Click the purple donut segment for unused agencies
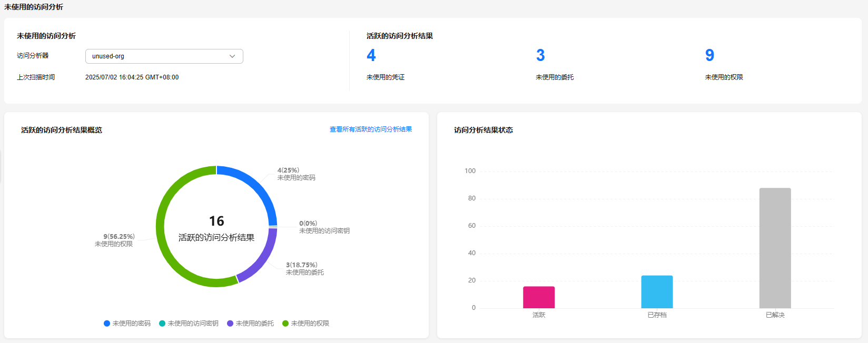The width and height of the screenshot is (868, 343). point(261,261)
